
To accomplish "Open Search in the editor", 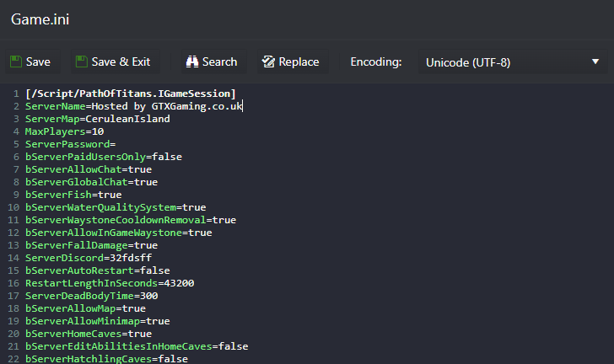I will pos(214,62).
